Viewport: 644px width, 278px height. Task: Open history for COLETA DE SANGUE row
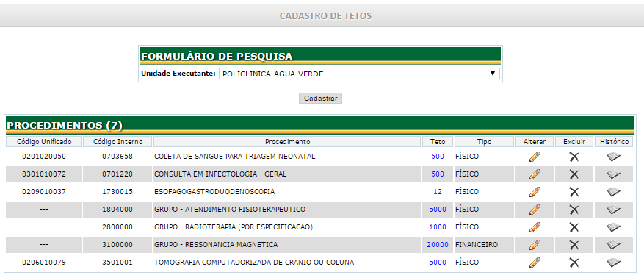click(614, 157)
